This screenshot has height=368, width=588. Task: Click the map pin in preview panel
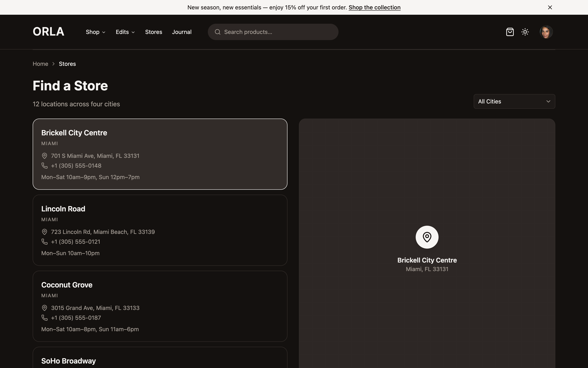pyautogui.click(x=427, y=237)
